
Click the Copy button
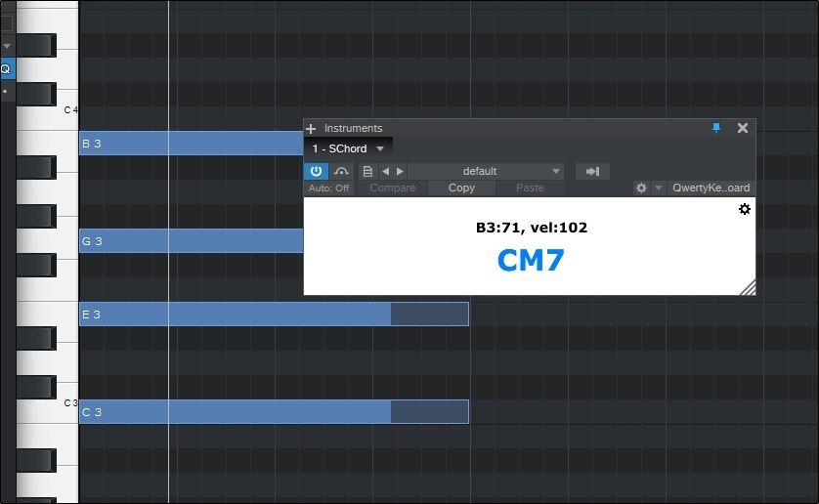tap(461, 188)
